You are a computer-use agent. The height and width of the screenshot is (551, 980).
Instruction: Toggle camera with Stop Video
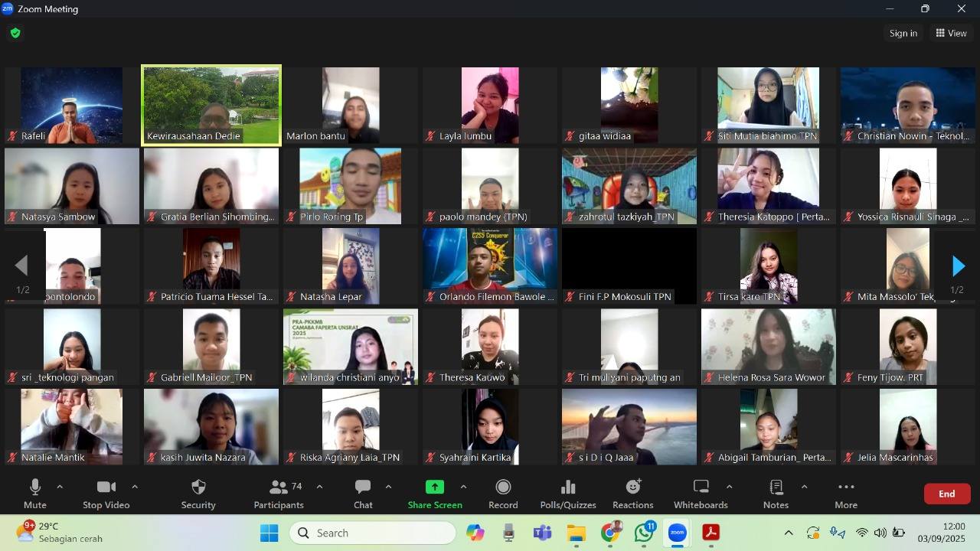[106, 494]
